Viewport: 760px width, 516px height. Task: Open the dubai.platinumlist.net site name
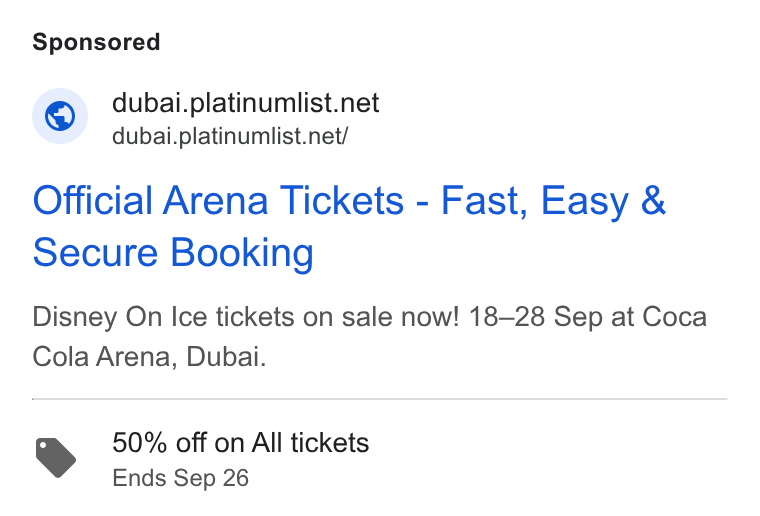click(245, 103)
